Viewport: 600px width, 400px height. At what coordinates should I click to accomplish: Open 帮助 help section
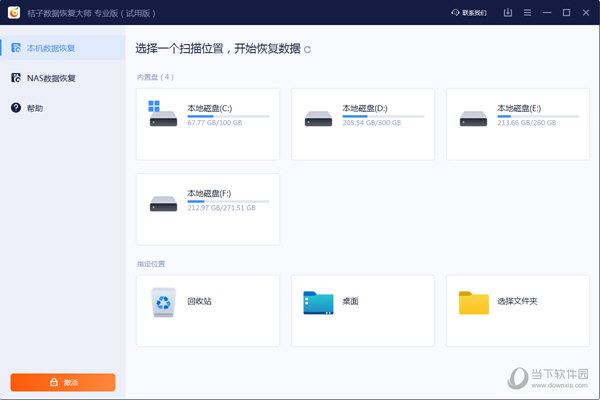pyautogui.click(x=34, y=108)
